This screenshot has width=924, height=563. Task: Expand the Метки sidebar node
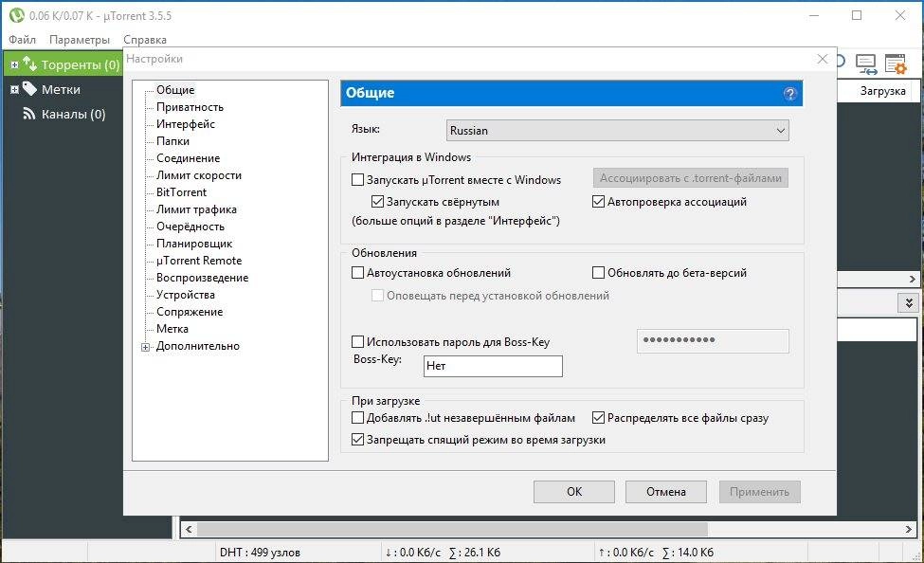coord(14,90)
